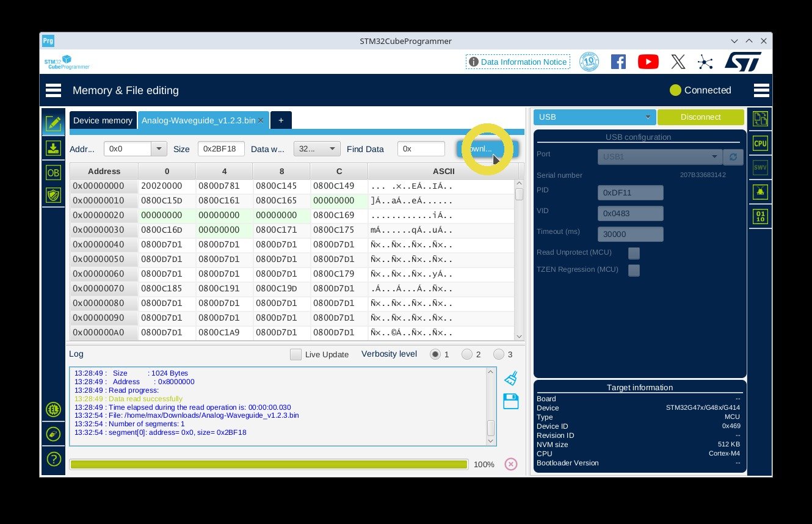Open the CPU panel icon
812x524 pixels.
760,144
